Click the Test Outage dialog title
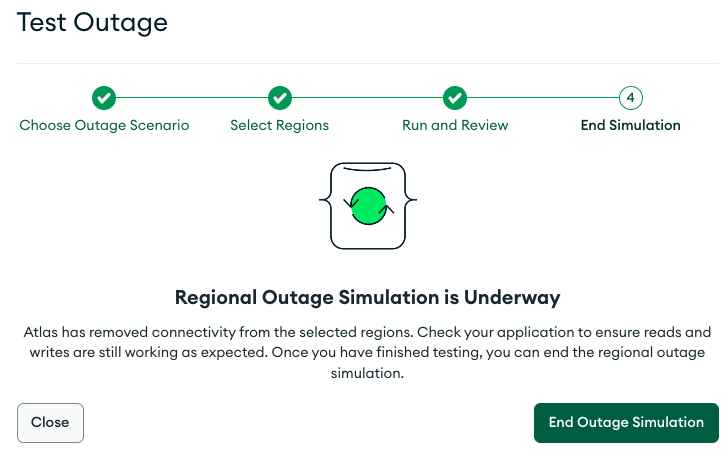The image size is (728, 458). tap(93, 22)
